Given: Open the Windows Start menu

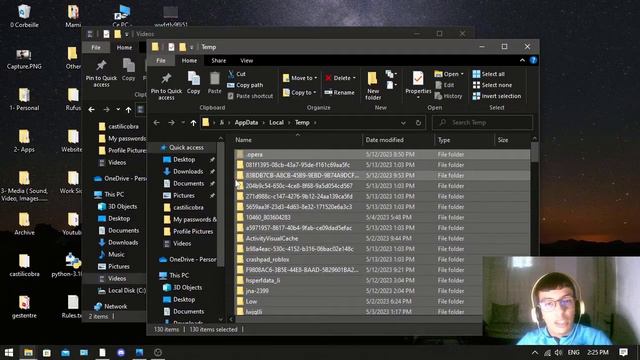Looking at the screenshot, I should (9, 352).
